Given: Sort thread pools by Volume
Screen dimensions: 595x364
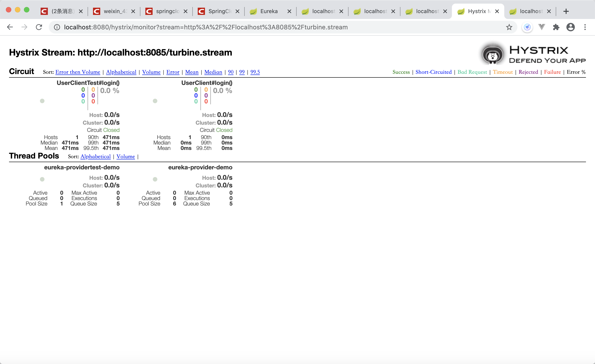Looking at the screenshot, I should pyautogui.click(x=126, y=156).
